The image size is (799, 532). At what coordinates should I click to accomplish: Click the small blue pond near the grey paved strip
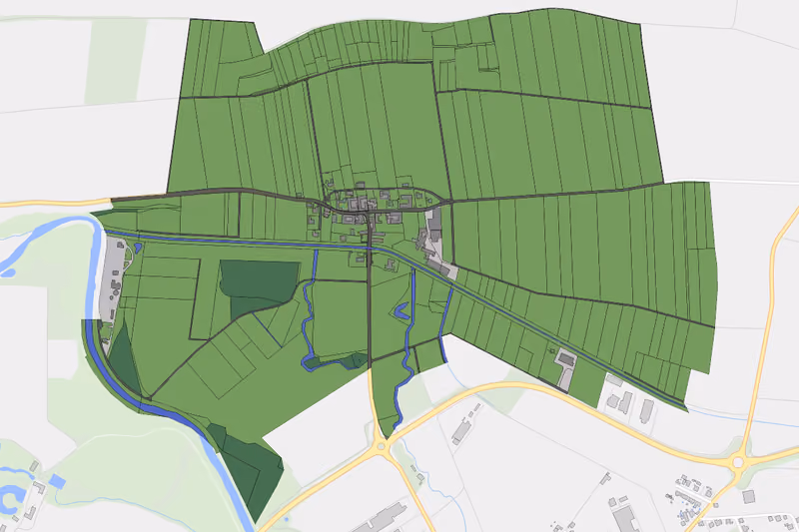pyautogui.click(x=138, y=248)
